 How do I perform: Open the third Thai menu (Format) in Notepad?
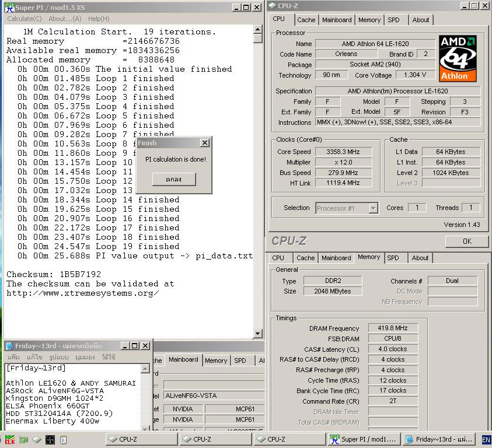coord(59,357)
